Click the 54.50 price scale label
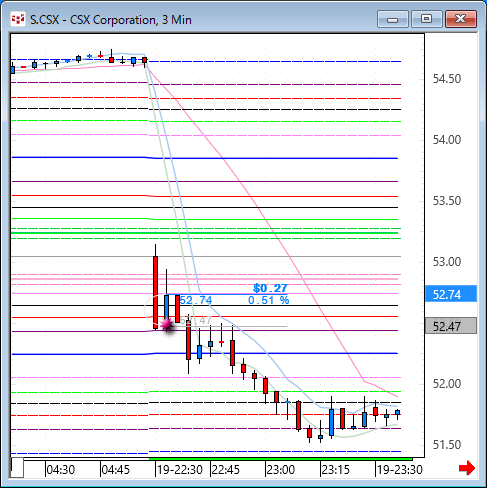 [447, 79]
